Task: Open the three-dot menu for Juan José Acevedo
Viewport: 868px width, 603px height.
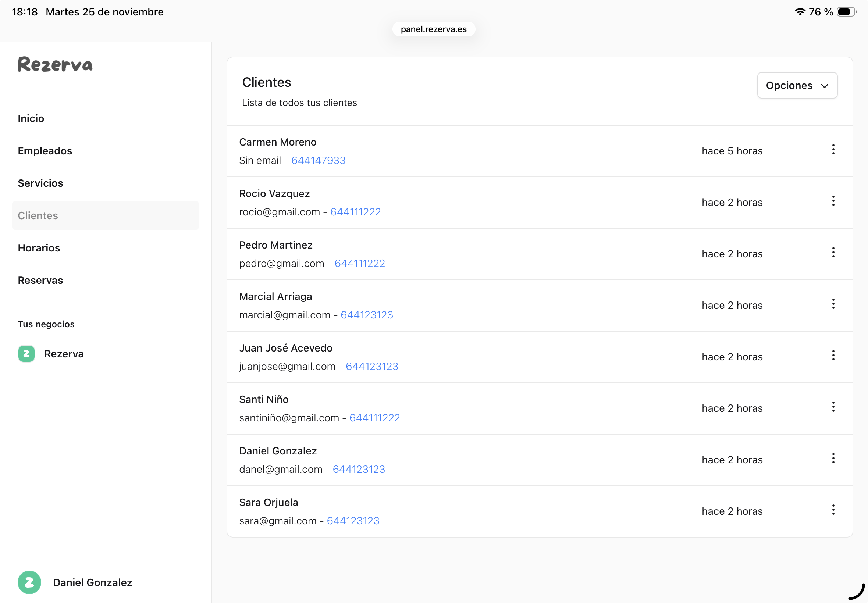Action: [x=833, y=355]
